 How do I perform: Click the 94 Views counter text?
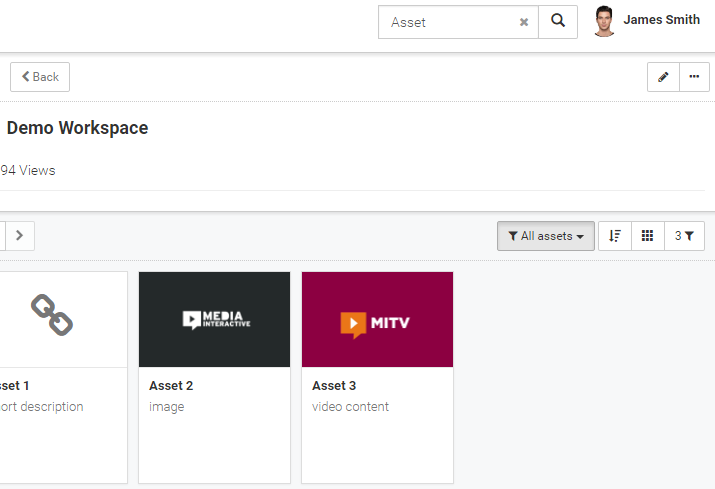point(27,170)
